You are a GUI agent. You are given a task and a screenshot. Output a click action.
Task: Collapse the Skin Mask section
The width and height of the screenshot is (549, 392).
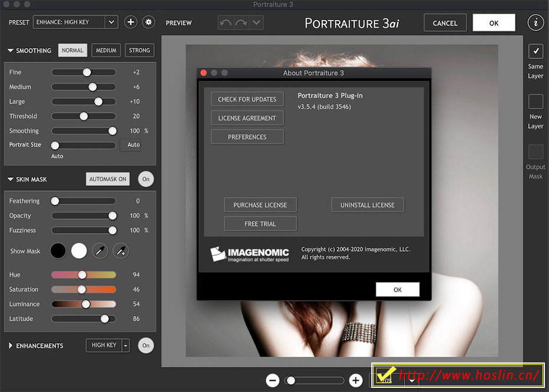[x=11, y=179]
